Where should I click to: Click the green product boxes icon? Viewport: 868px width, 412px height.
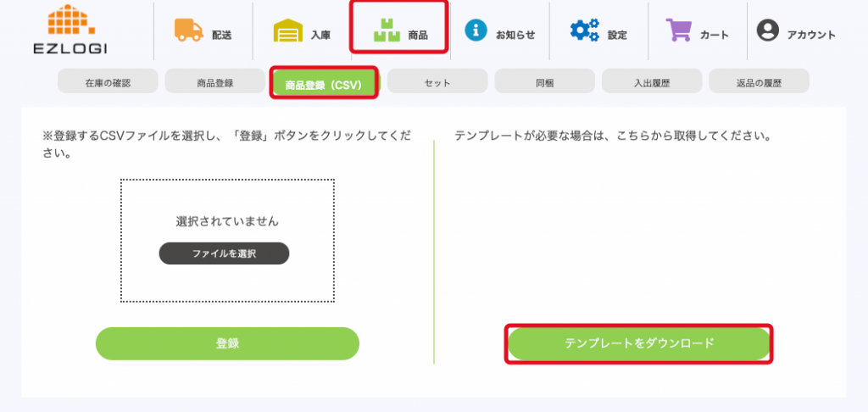pos(387,32)
